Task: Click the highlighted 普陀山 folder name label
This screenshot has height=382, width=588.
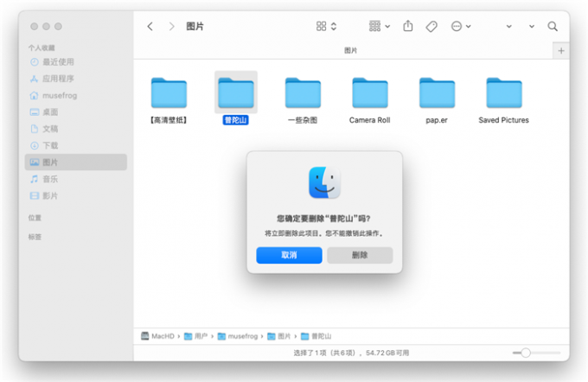Action: click(235, 120)
